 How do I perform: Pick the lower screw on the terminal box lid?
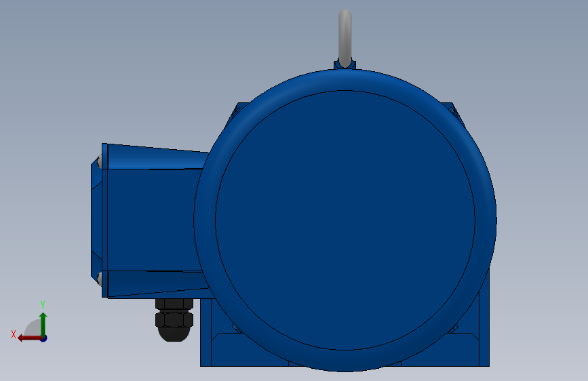click(x=100, y=279)
